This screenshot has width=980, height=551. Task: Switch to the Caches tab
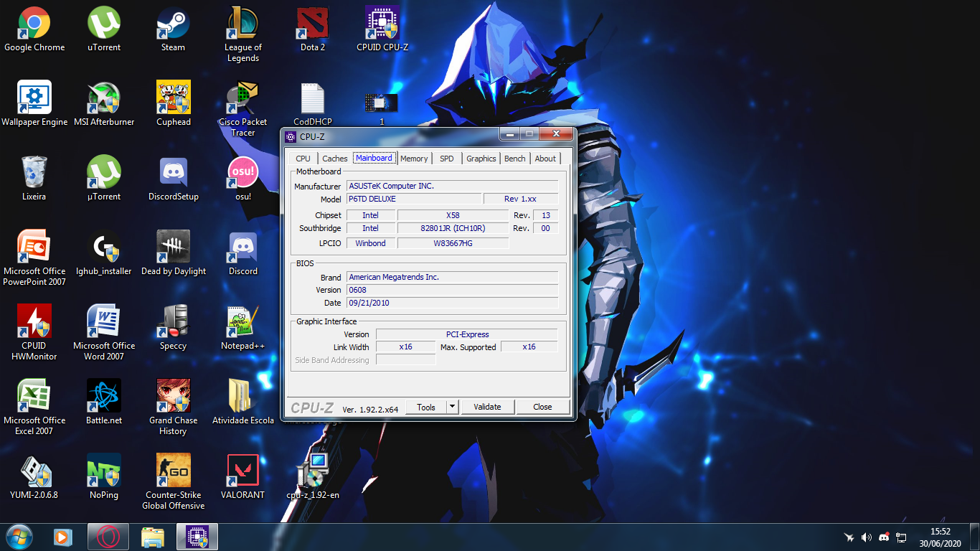334,159
